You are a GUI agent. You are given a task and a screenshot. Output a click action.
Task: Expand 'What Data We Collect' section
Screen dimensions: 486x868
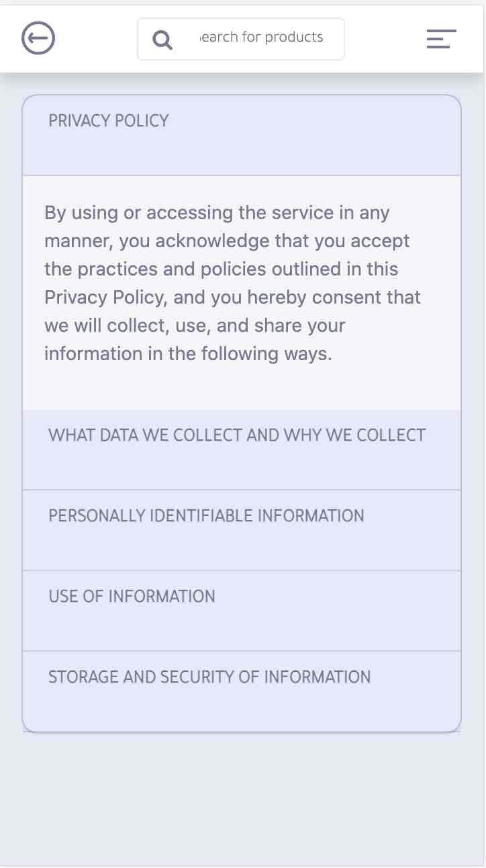click(x=242, y=449)
